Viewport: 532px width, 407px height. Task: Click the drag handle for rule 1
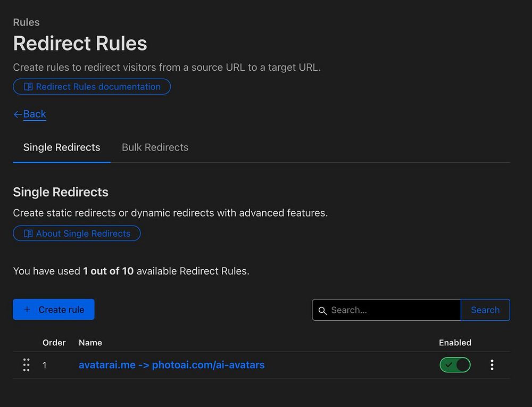point(26,365)
